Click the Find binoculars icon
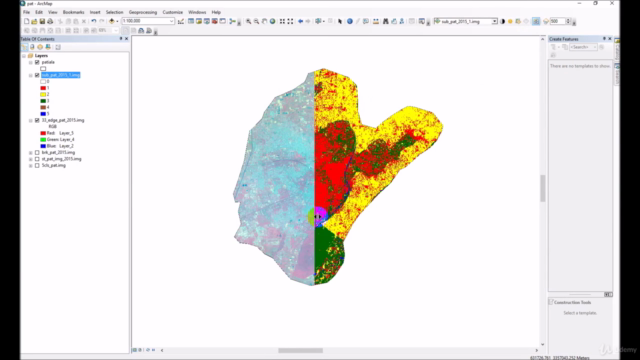Screen dimensions: 640x360 [386, 21]
